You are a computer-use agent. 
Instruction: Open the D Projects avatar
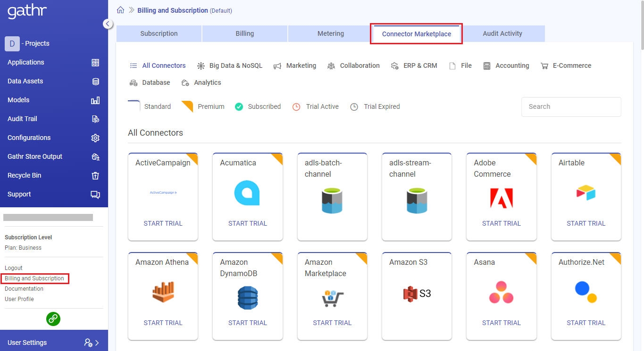pos(12,43)
